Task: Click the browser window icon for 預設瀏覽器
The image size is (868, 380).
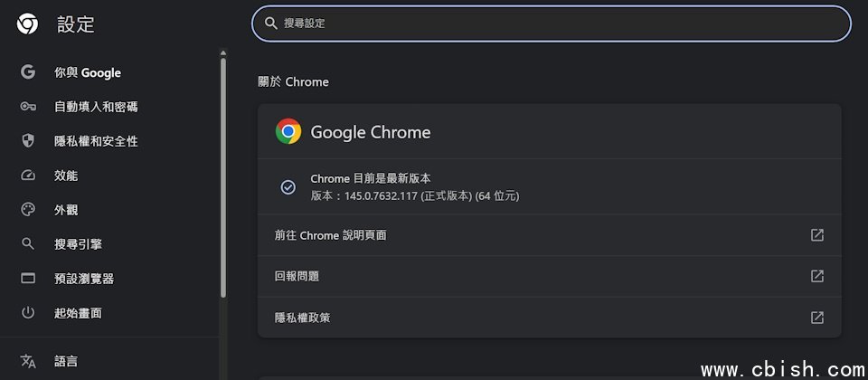Action: 28,279
